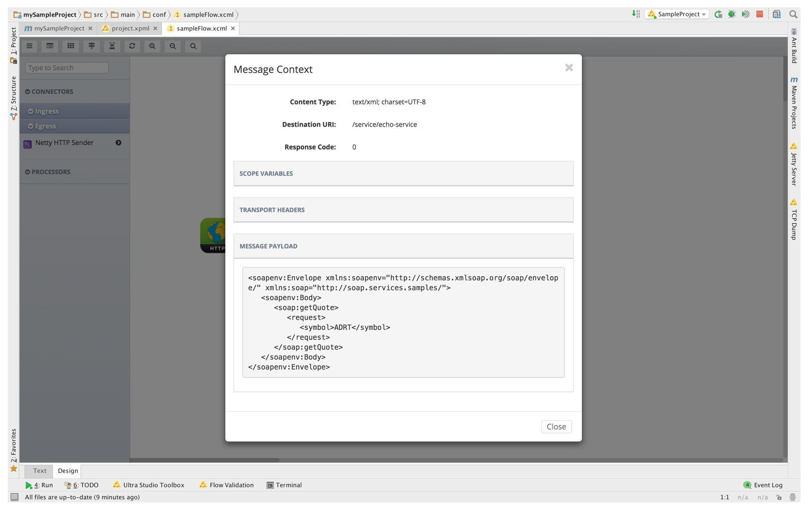Click the HTTP globe component on canvas

pyautogui.click(x=213, y=235)
